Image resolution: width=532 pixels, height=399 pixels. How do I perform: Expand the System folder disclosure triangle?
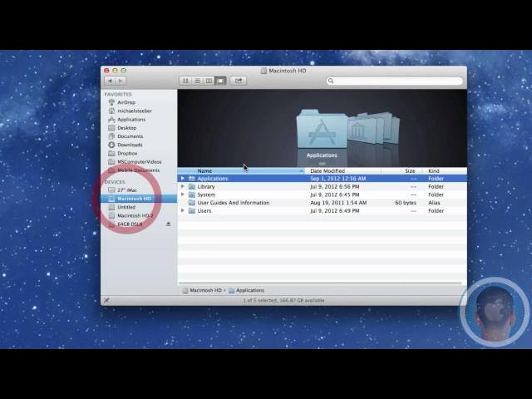click(x=183, y=195)
